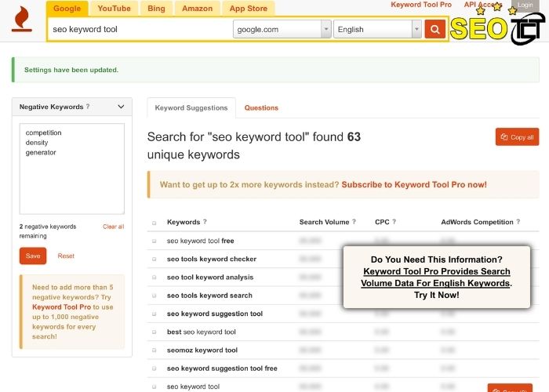Screen dimensions: 549x392
Task: Switch to the Google tab
Action: coord(67,9)
